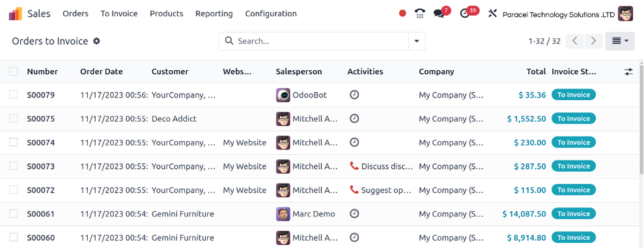The width and height of the screenshot is (644, 249).
Task: Click Mitchell Admin avatar in S00060 row
Action: 283,238
